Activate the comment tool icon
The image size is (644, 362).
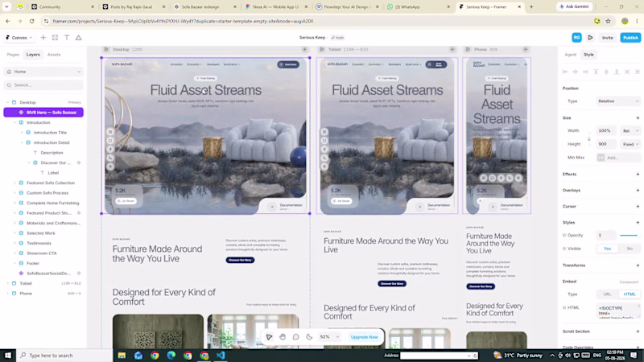click(295, 337)
